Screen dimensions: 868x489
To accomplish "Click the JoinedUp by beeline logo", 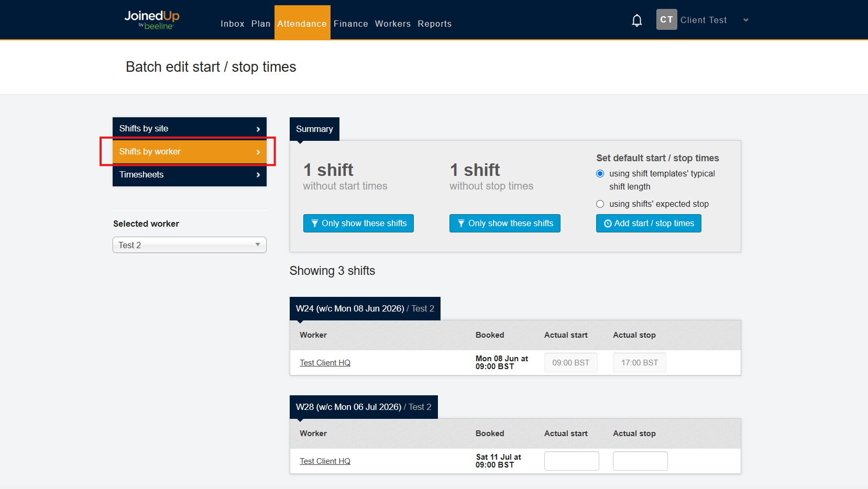I will pos(152,20).
